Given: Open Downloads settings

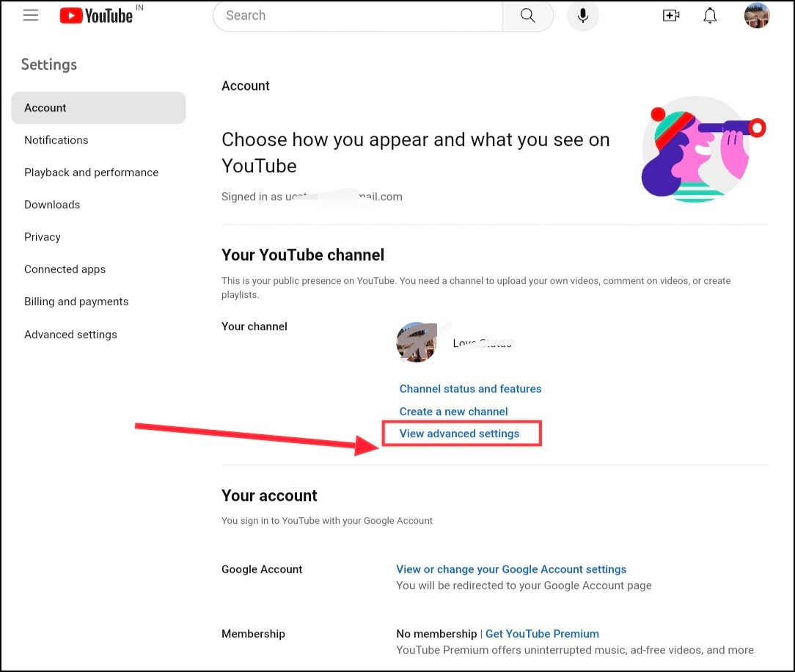Looking at the screenshot, I should [52, 205].
